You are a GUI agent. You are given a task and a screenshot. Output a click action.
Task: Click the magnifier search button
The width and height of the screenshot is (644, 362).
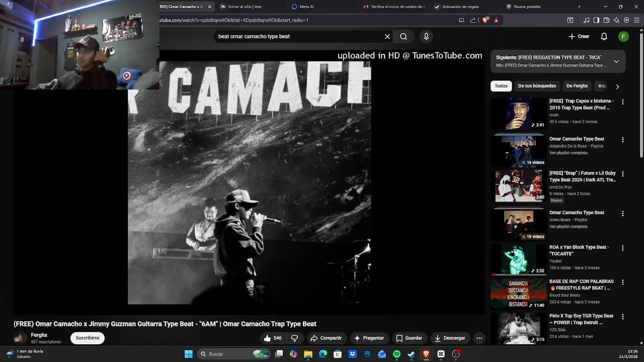click(x=404, y=36)
